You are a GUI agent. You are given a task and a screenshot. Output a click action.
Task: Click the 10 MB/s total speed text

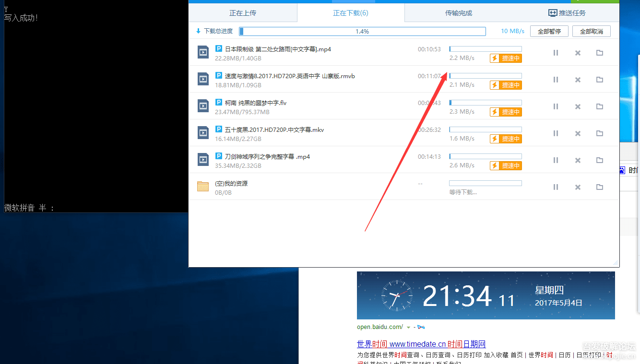click(x=513, y=31)
